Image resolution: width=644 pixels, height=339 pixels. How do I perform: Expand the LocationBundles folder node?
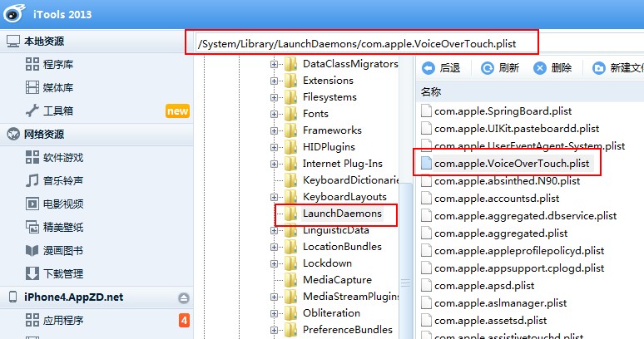point(274,247)
